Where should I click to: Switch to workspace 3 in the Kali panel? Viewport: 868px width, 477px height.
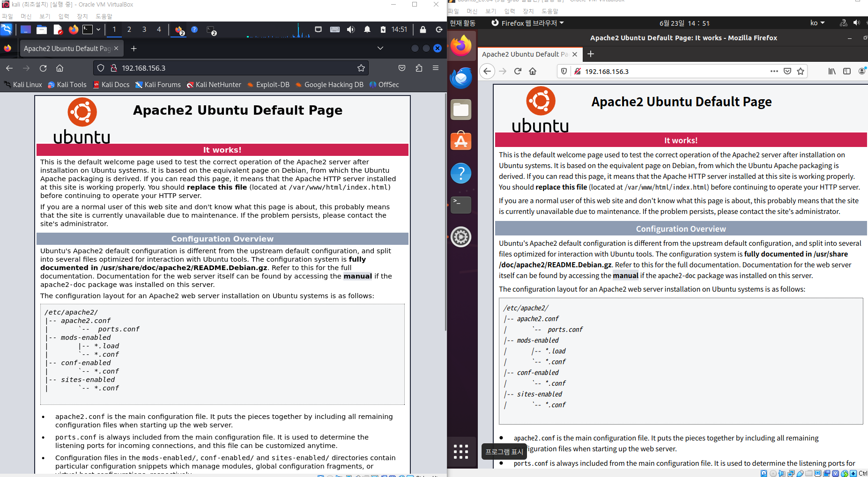(144, 29)
